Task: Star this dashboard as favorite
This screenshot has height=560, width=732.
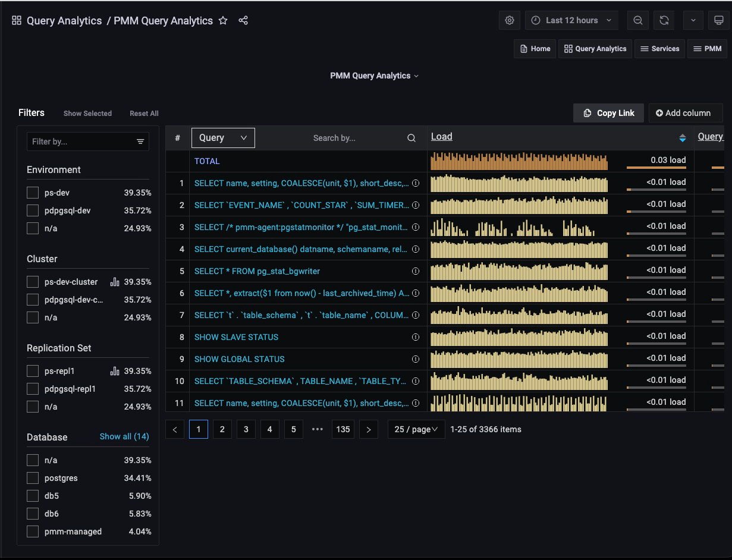Action: tap(223, 21)
